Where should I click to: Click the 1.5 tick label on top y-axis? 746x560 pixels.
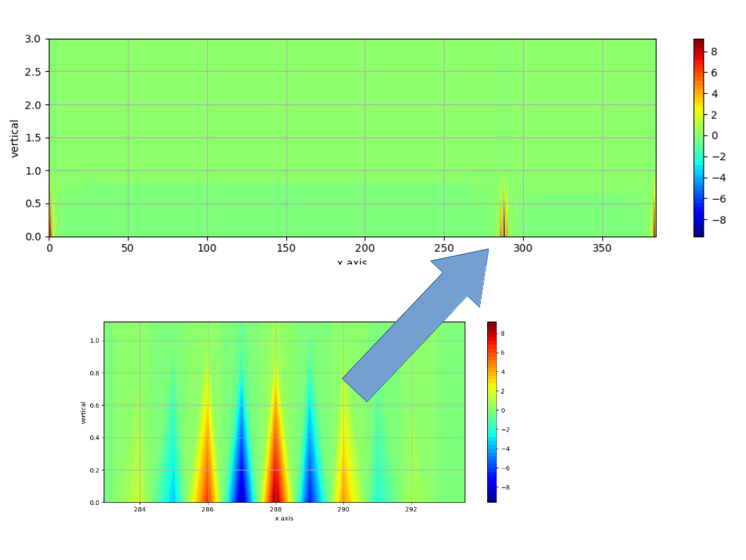tap(33, 138)
